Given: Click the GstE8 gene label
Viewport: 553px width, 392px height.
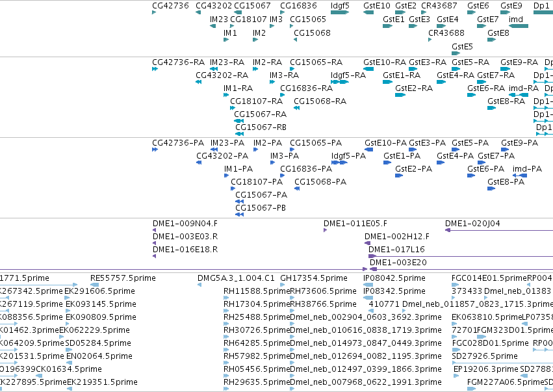Looking at the screenshot, I should [498, 33].
